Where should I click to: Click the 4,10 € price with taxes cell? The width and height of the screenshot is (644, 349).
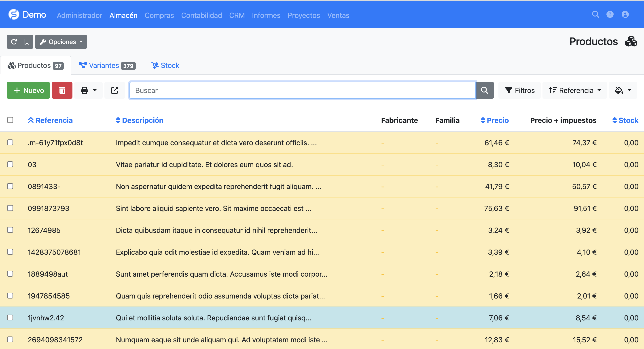tap(587, 252)
